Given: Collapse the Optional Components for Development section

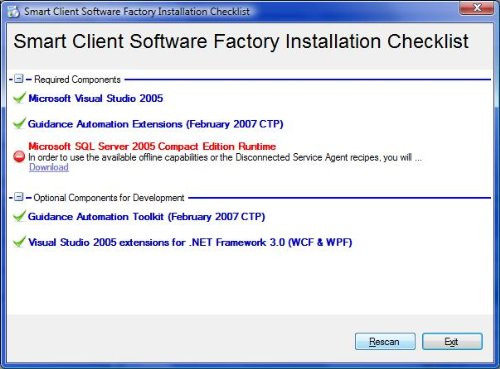Looking at the screenshot, I should coord(19,197).
